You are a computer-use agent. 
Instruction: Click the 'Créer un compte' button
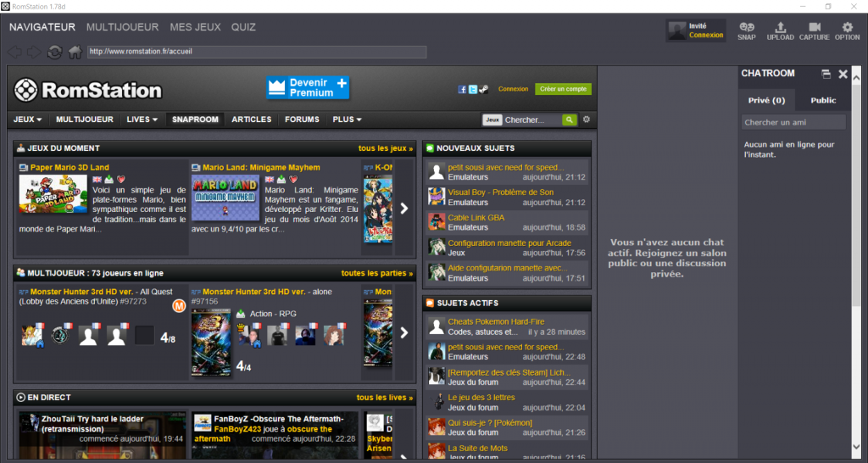click(563, 89)
